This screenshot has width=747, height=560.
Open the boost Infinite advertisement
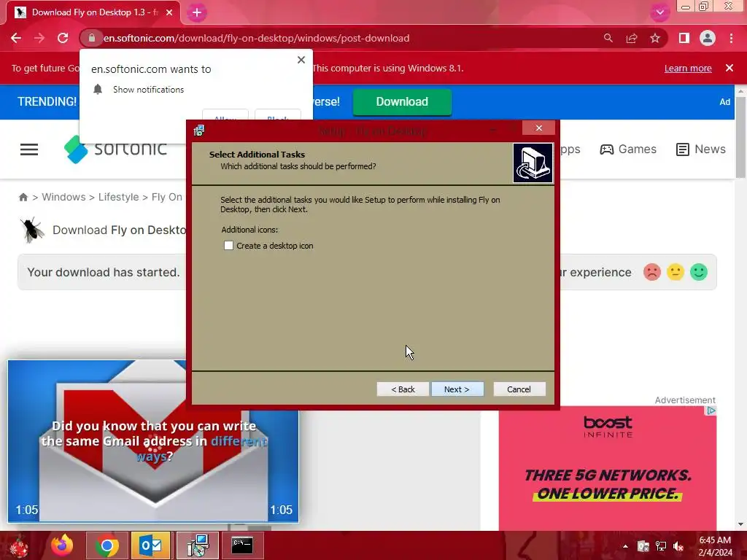point(608,469)
